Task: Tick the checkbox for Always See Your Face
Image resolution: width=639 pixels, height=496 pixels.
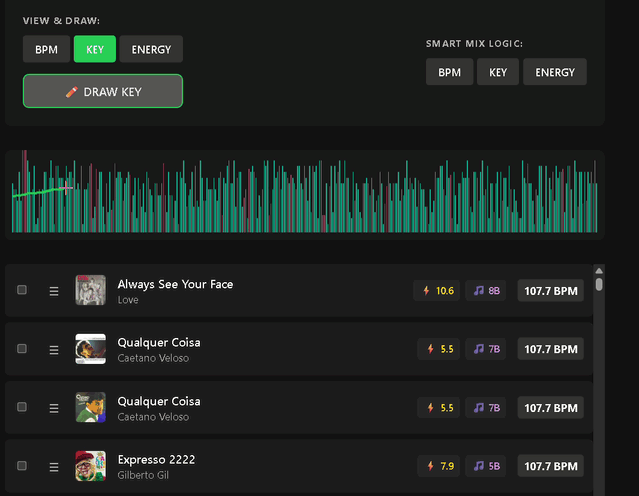Action: tap(22, 290)
